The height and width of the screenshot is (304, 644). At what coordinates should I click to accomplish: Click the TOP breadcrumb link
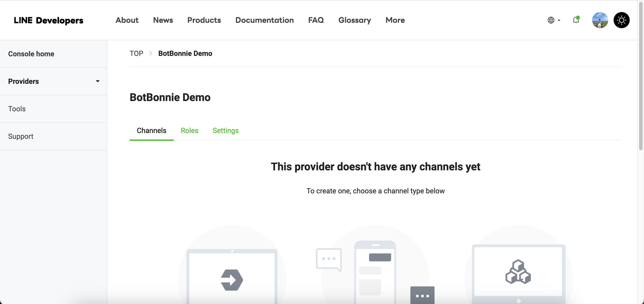pos(136,53)
